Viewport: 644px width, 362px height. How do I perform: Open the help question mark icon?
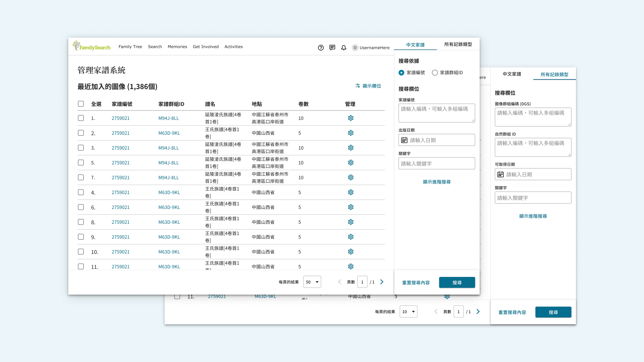tap(321, 48)
